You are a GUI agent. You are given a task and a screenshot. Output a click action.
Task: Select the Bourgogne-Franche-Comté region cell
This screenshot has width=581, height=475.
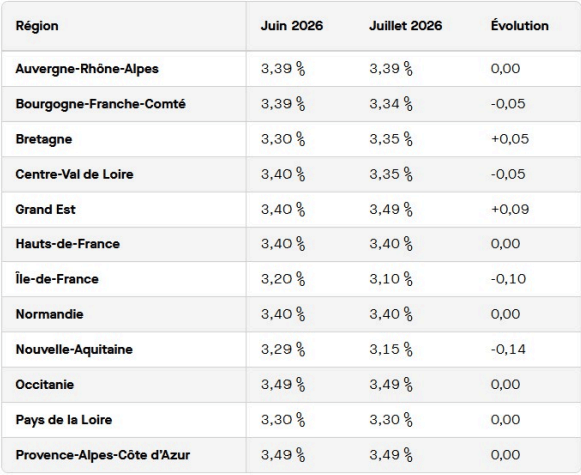[100, 104]
